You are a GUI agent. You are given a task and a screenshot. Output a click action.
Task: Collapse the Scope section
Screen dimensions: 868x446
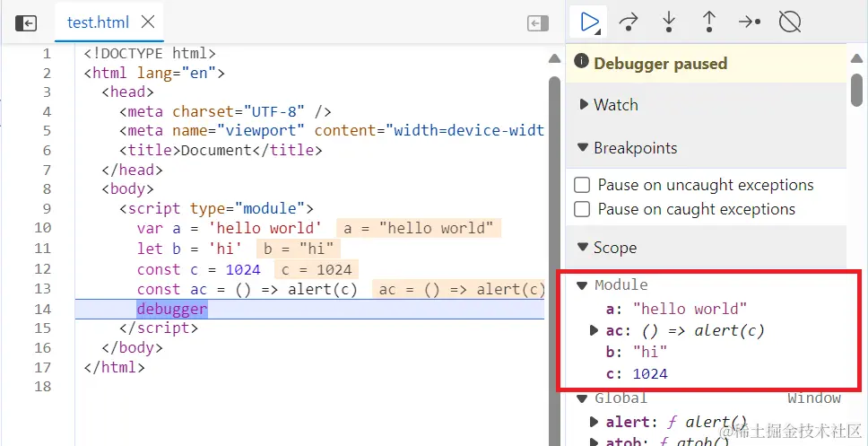tap(582, 247)
